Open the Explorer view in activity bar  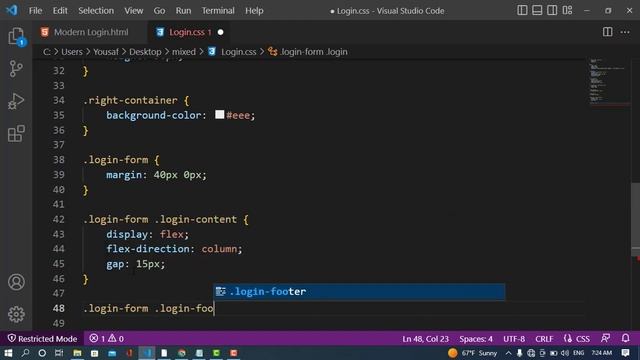tap(16, 37)
